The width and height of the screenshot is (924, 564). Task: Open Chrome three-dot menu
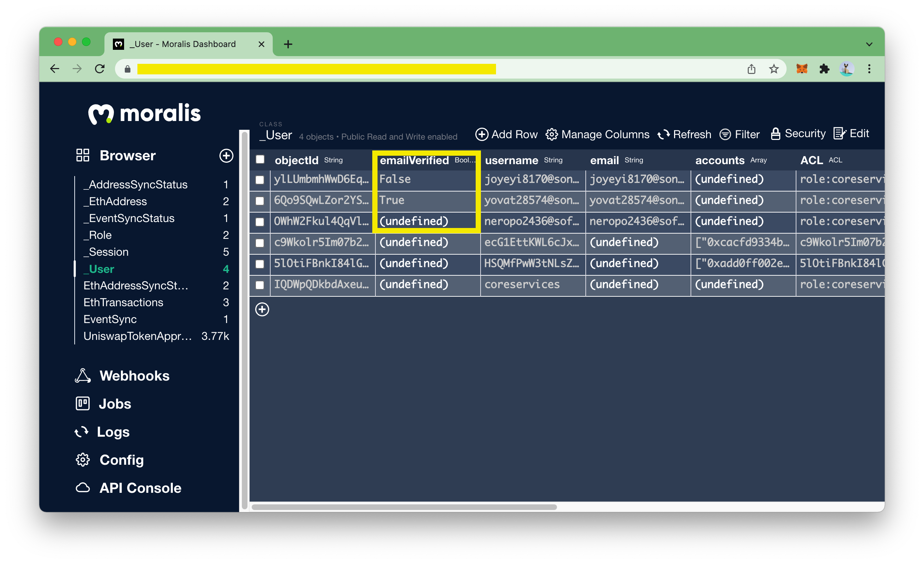point(869,69)
